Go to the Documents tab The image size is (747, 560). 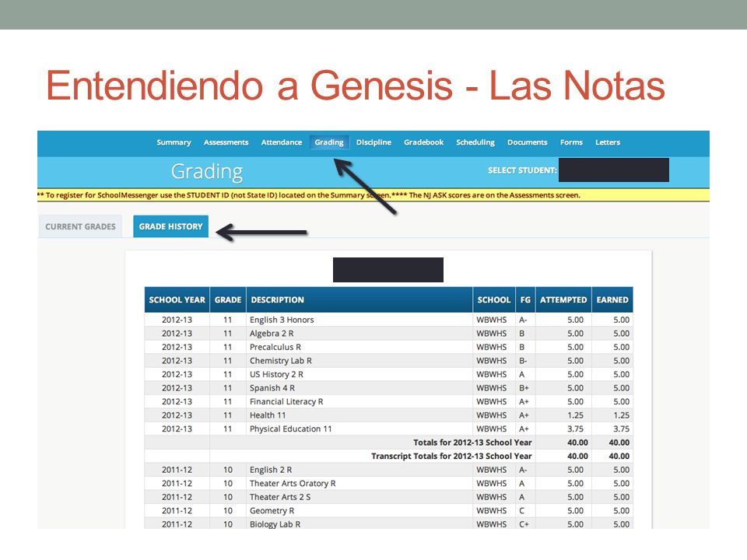tap(527, 142)
